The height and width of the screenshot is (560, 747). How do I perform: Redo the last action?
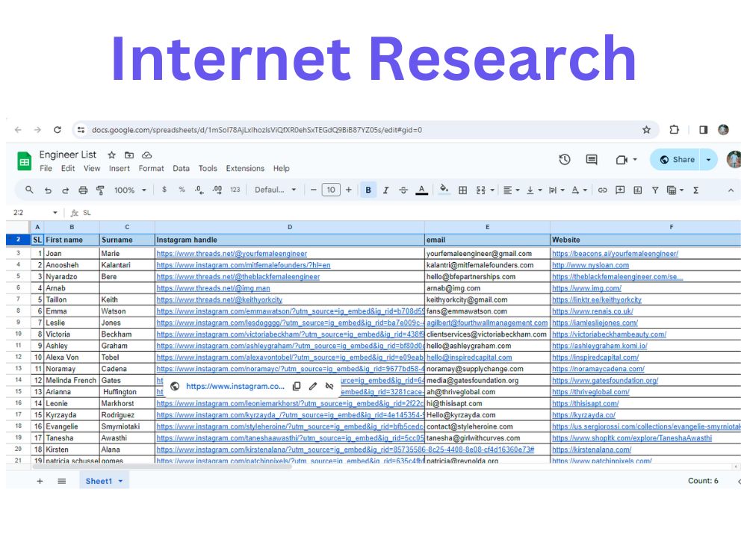[65, 190]
